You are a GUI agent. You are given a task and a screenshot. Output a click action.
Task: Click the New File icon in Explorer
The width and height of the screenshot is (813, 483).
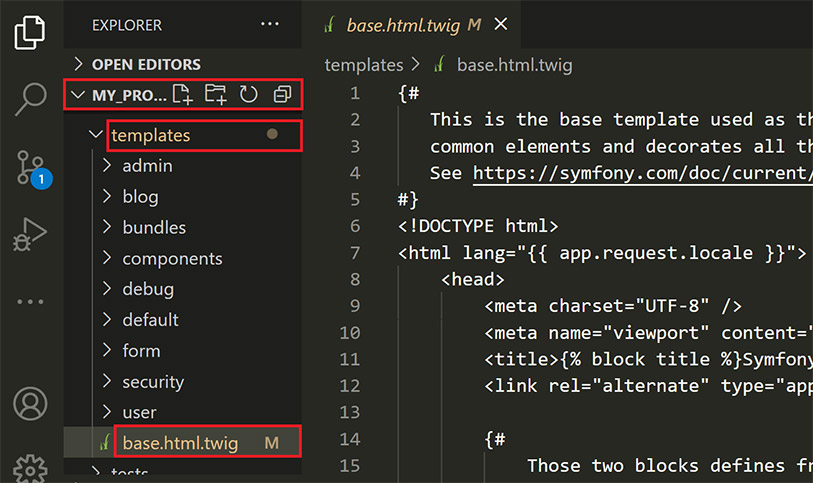[x=182, y=95]
